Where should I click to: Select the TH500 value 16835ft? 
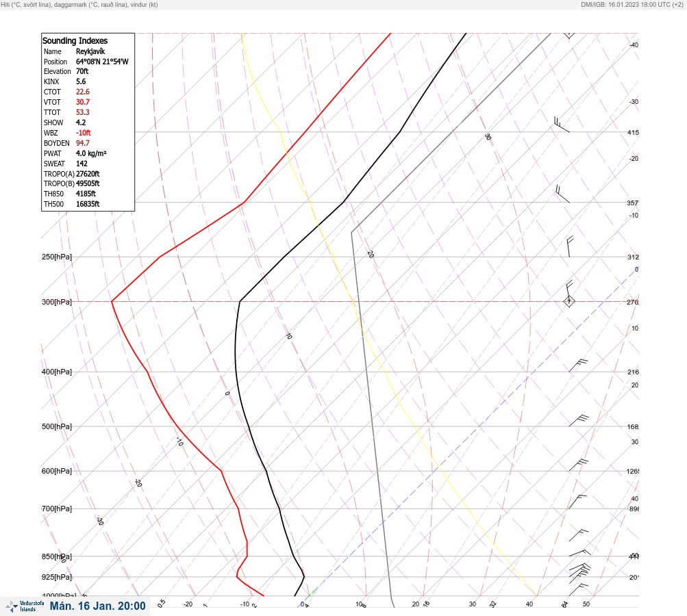point(88,204)
